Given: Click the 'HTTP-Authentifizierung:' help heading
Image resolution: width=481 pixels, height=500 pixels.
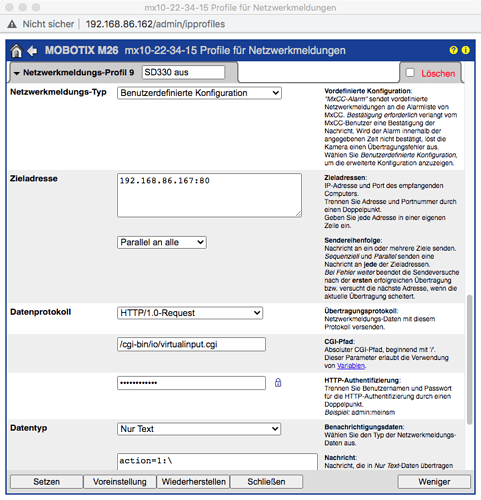Looking at the screenshot, I should pyautogui.click(x=363, y=380).
